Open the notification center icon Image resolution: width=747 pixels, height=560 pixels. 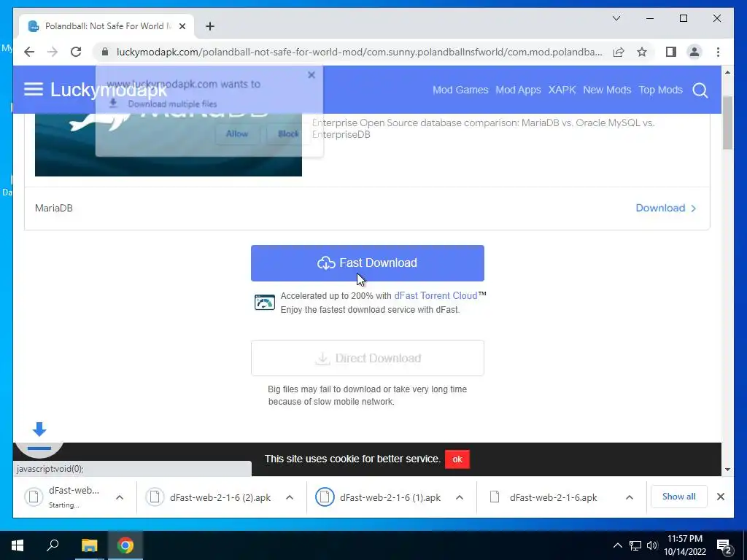[724, 546]
